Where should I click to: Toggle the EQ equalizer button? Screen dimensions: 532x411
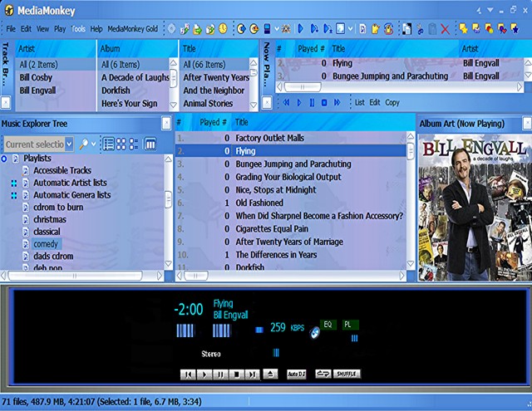(327, 324)
